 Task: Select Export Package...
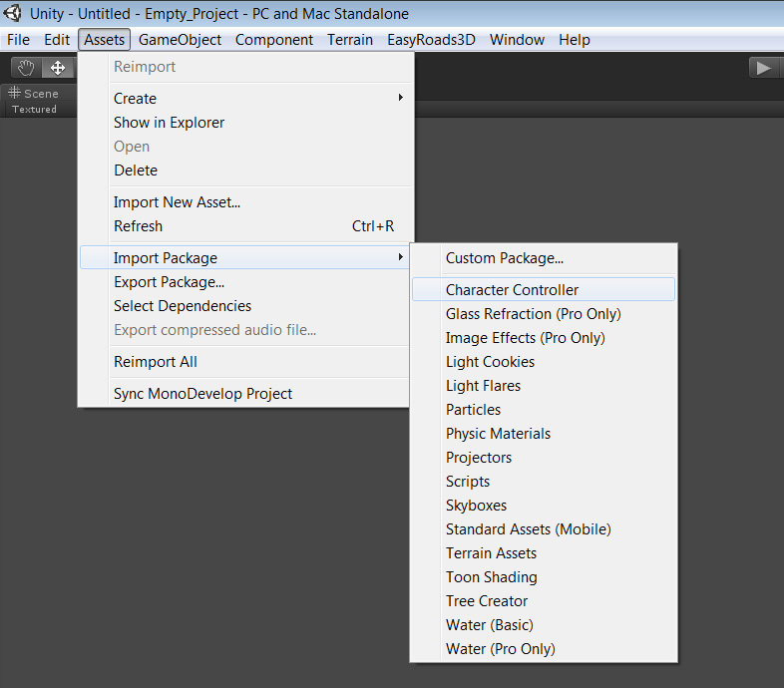pos(245,282)
